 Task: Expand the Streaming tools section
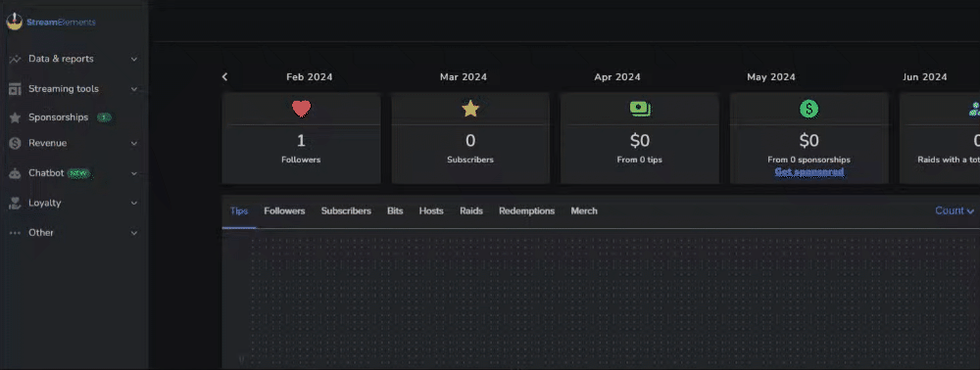coord(133,89)
